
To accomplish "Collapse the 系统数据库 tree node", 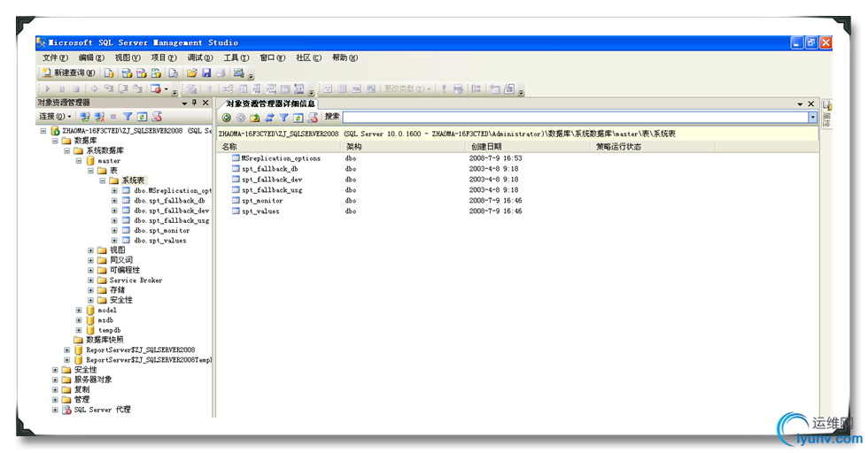I will click(66, 150).
